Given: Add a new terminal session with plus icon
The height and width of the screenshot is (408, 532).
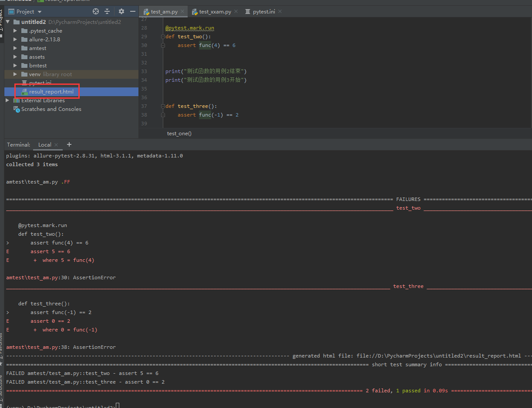Looking at the screenshot, I should click(x=69, y=144).
